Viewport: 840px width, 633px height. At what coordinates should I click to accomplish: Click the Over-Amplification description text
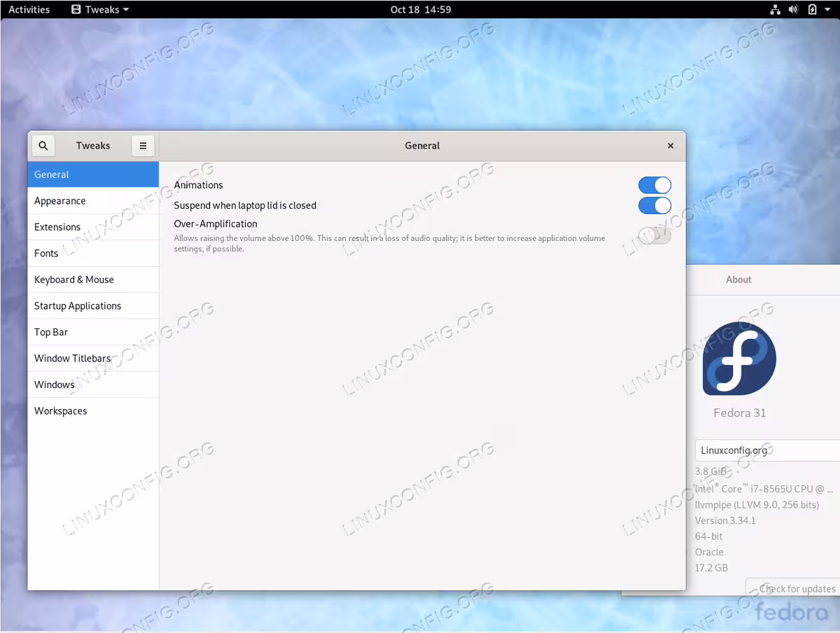(x=389, y=244)
